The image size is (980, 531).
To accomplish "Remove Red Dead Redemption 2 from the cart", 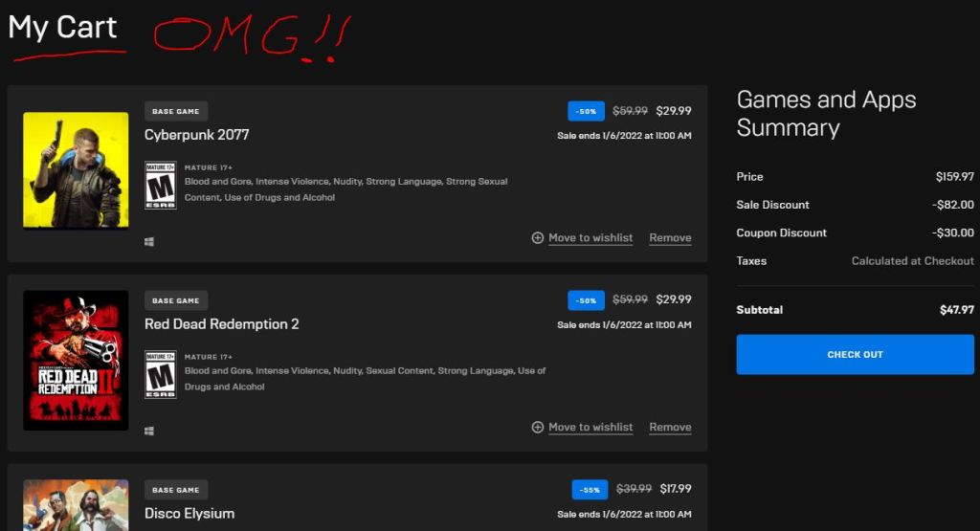I will tap(670, 428).
